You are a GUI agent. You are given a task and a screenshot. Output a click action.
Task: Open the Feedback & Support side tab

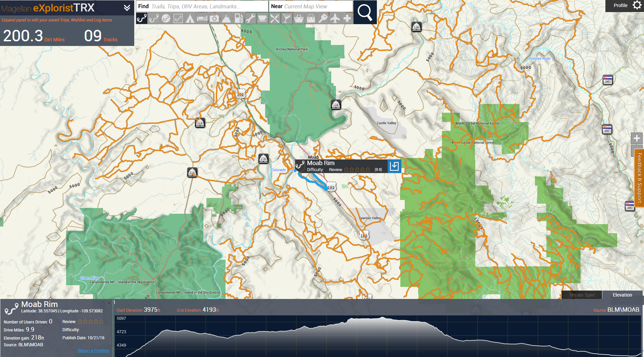click(639, 178)
